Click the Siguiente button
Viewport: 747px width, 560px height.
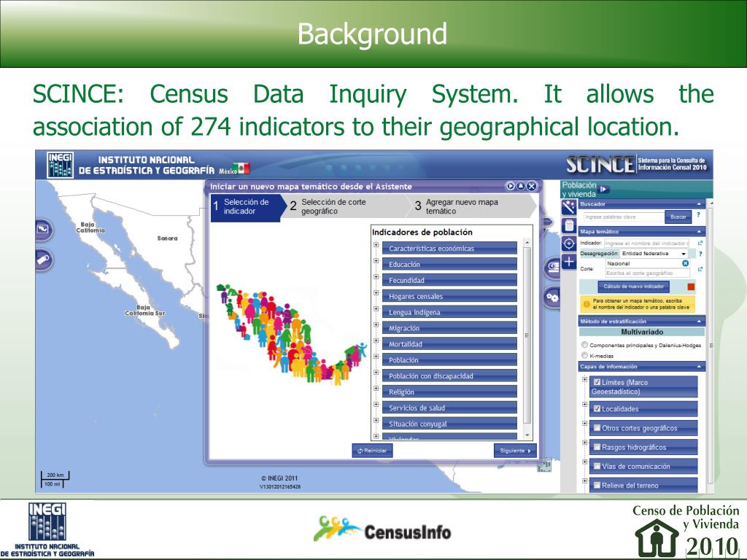(x=515, y=451)
